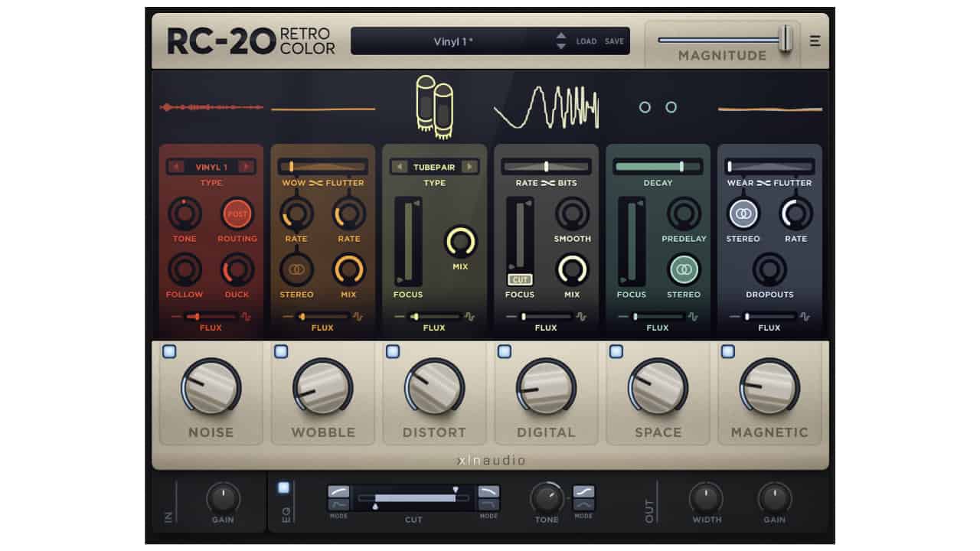980x551 pixels.
Task: Click the tube pair icon above Distort
Action: point(434,106)
